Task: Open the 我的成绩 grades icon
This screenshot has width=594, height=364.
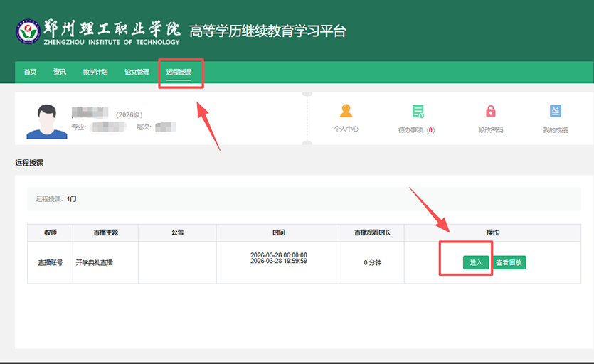Action: [x=555, y=111]
